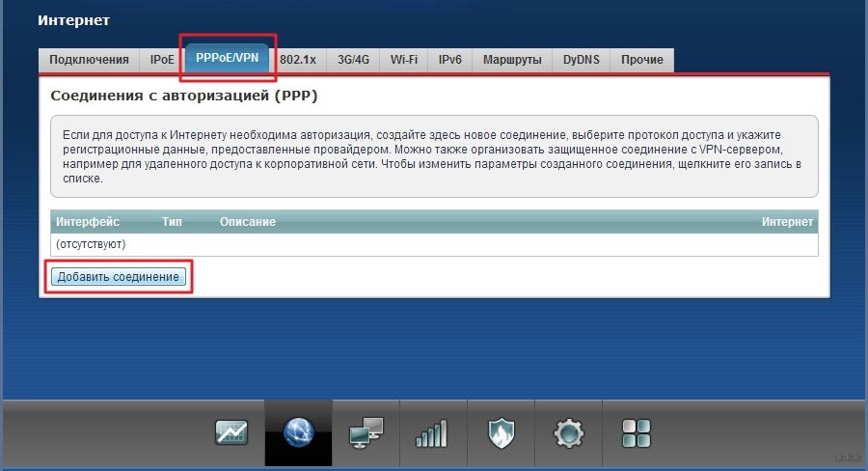Viewport: 868px width, 471px height.
Task: Click the Описание column header
Action: (x=248, y=222)
